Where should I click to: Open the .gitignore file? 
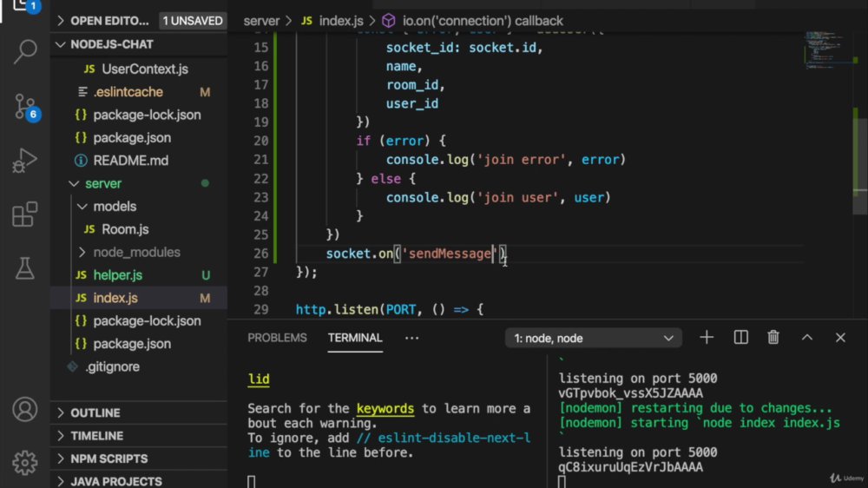(x=112, y=366)
